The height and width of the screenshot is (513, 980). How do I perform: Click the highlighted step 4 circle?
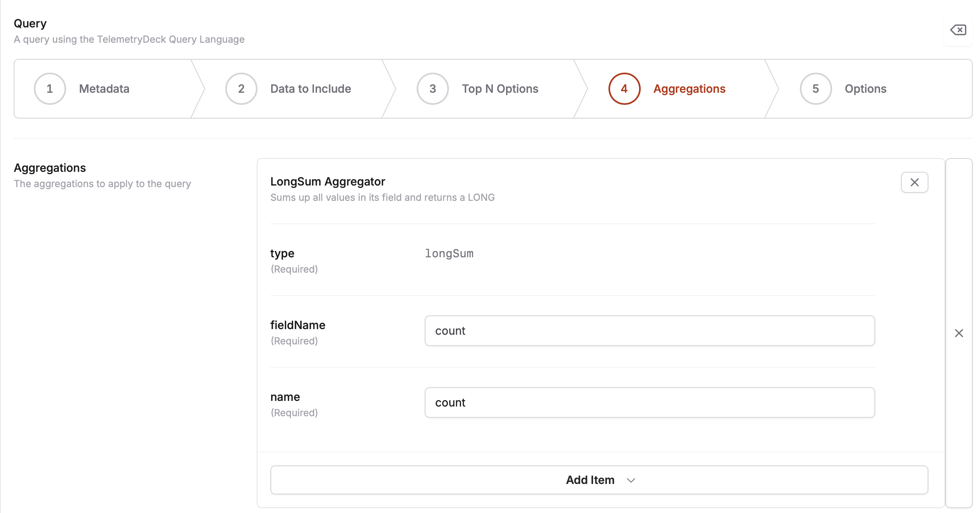(624, 89)
